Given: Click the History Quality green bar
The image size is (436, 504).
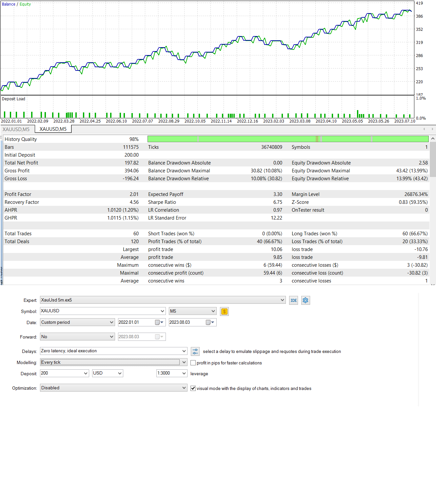Looking at the screenshot, I should pyautogui.click(x=288, y=139).
